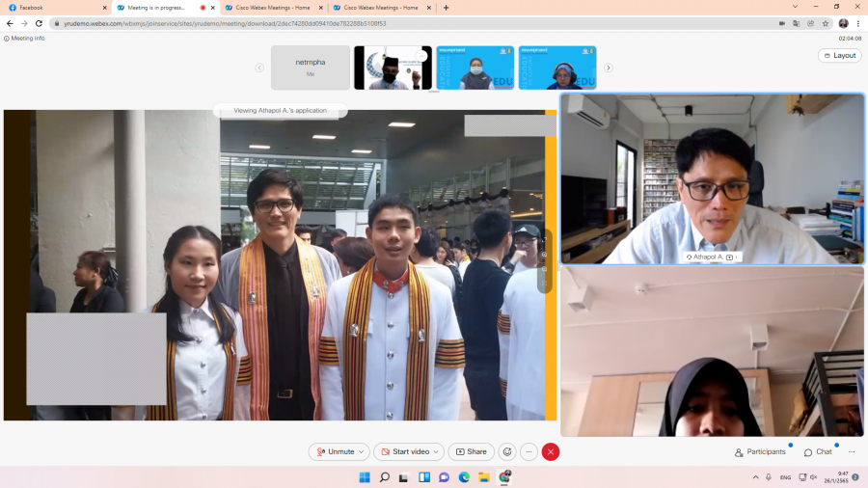This screenshot has height=488, width=868.
Task: Open panel options ellipsis beside Chat
Action: coord(852,451)
